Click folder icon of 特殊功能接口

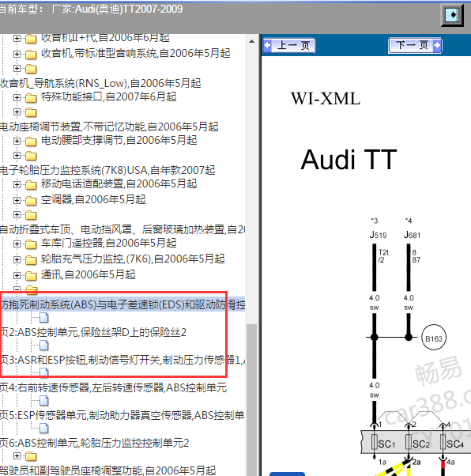[x=31, y=98]
